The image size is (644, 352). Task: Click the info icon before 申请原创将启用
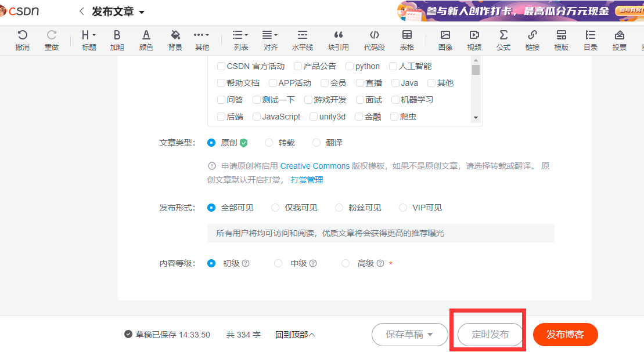point(212,166)
